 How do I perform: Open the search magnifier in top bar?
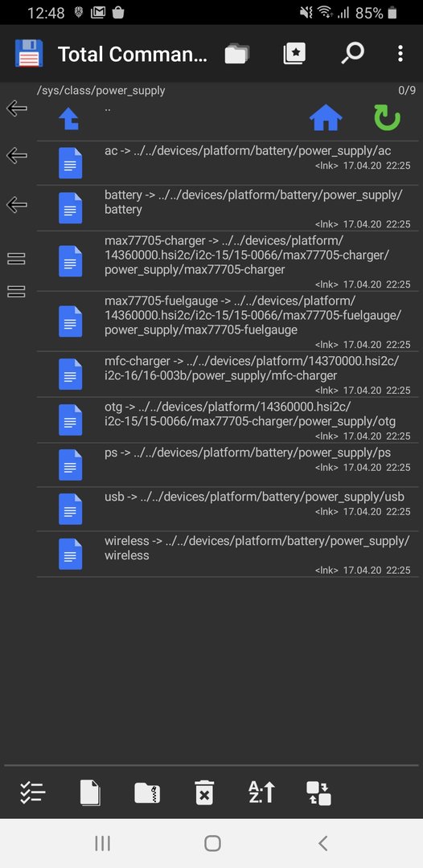(x=352, y=54)
